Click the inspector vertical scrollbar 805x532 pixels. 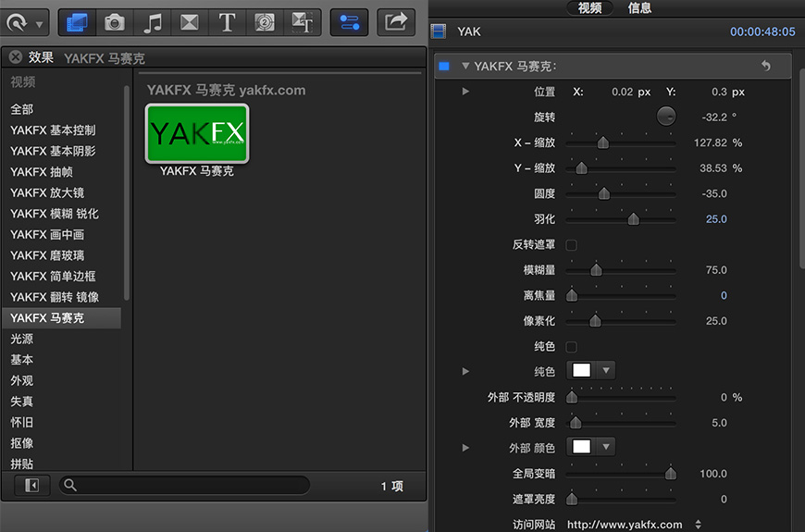tap(802, 169)
